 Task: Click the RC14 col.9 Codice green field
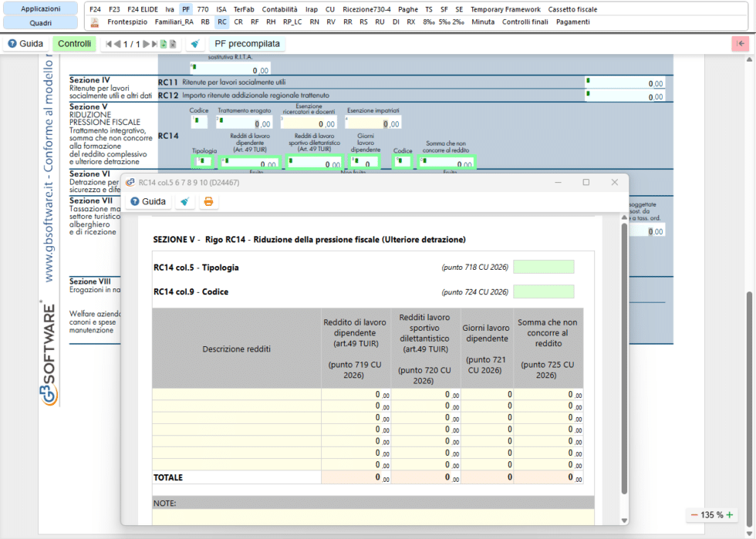[x=543, y=291]
